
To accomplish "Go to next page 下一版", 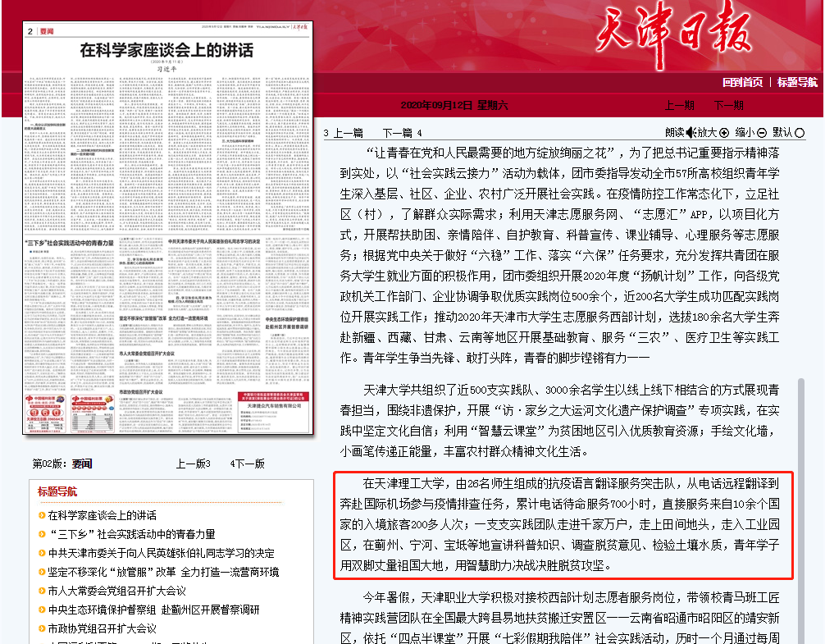I will click(x=249, y=464).
